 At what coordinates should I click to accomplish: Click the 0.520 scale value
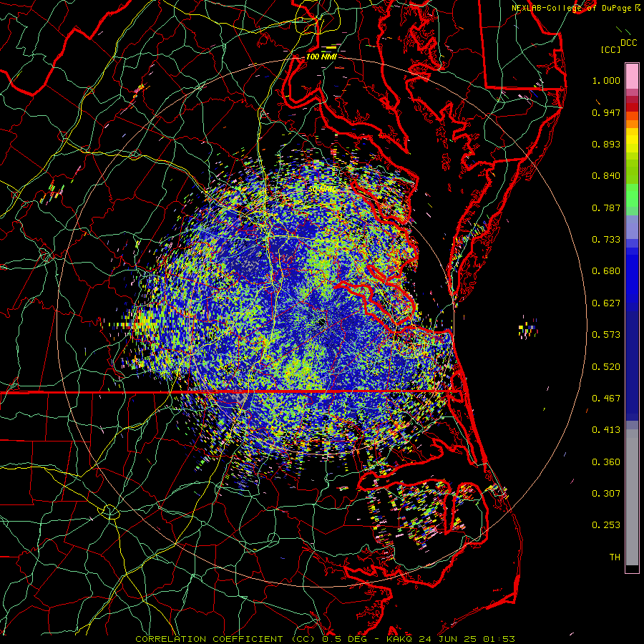pyautogui.click(x=606, y=366)
